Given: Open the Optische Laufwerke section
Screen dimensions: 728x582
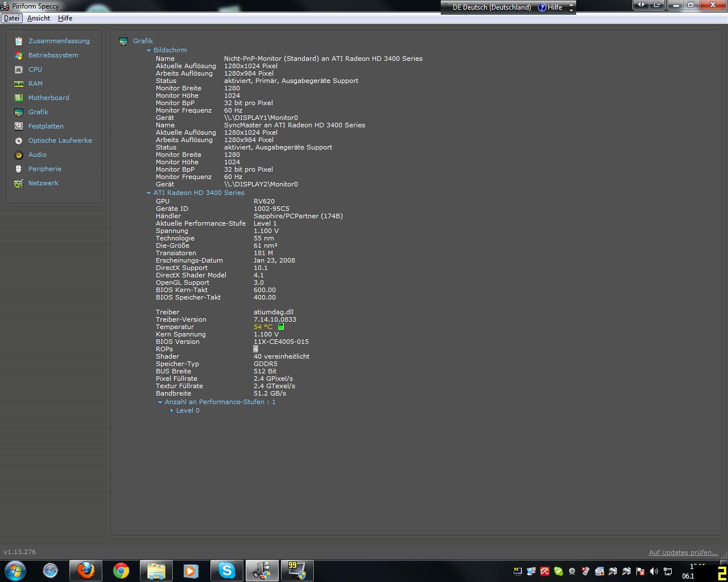Looking at the screenshot, I should [x=60, y=140].
